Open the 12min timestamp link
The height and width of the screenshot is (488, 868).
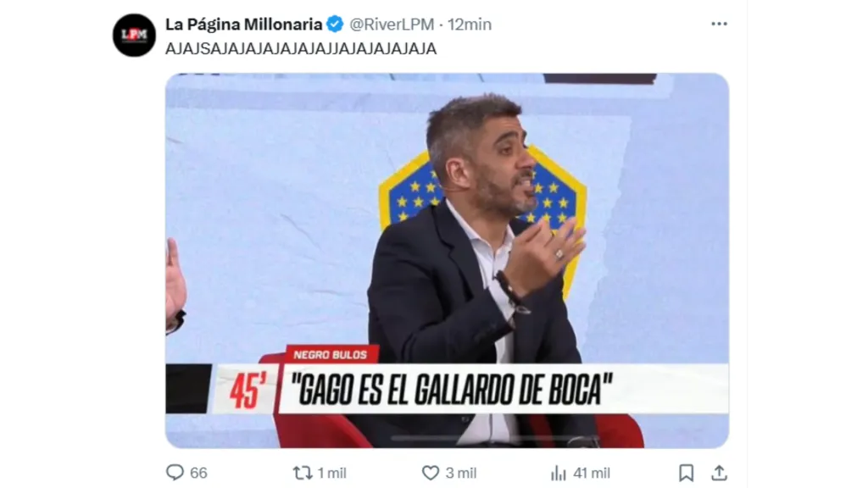[x=470, y=25]
